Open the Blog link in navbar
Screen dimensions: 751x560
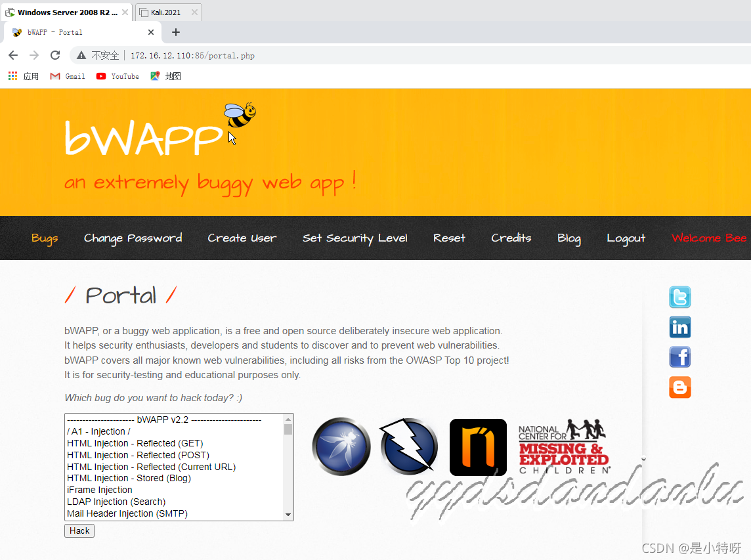[569, 238]
